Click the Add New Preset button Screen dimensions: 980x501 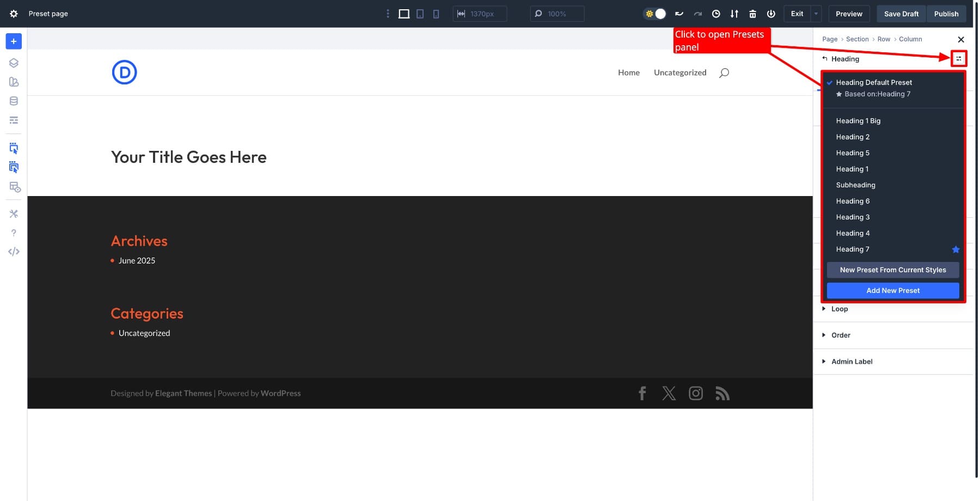pos(892,291)
